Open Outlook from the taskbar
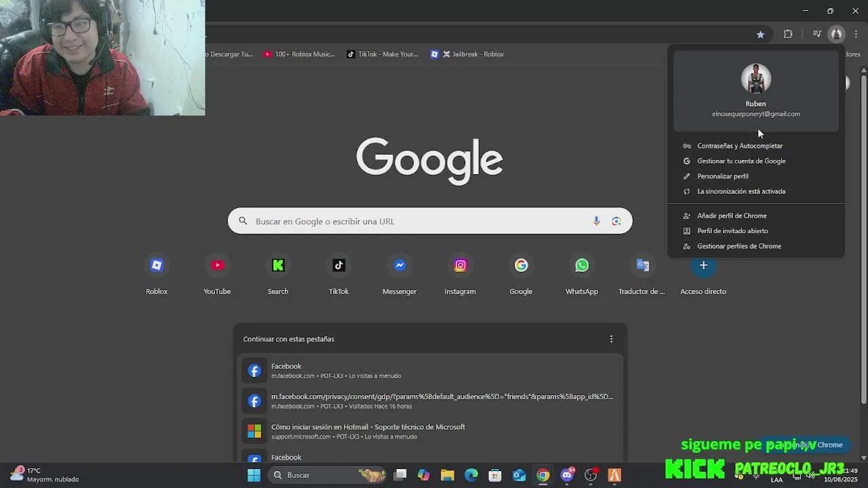868x488 pixels. pyautogui.click(x=519, y=475)
